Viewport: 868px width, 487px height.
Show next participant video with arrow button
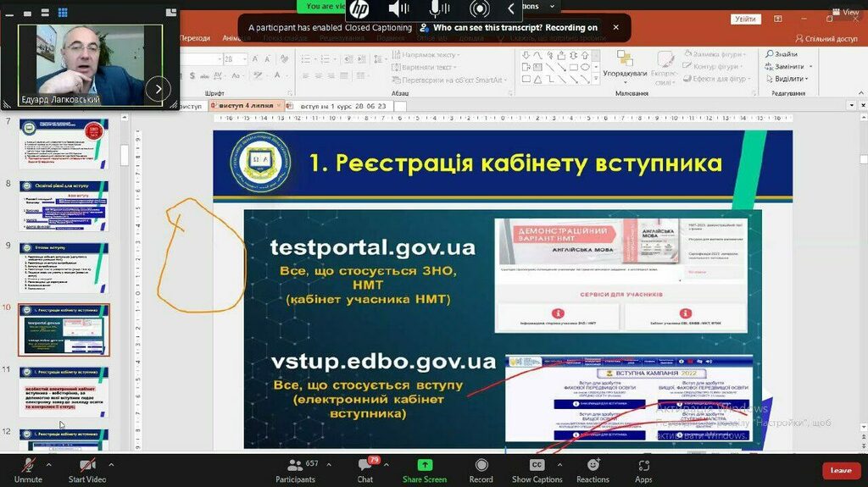coord(158,88)
